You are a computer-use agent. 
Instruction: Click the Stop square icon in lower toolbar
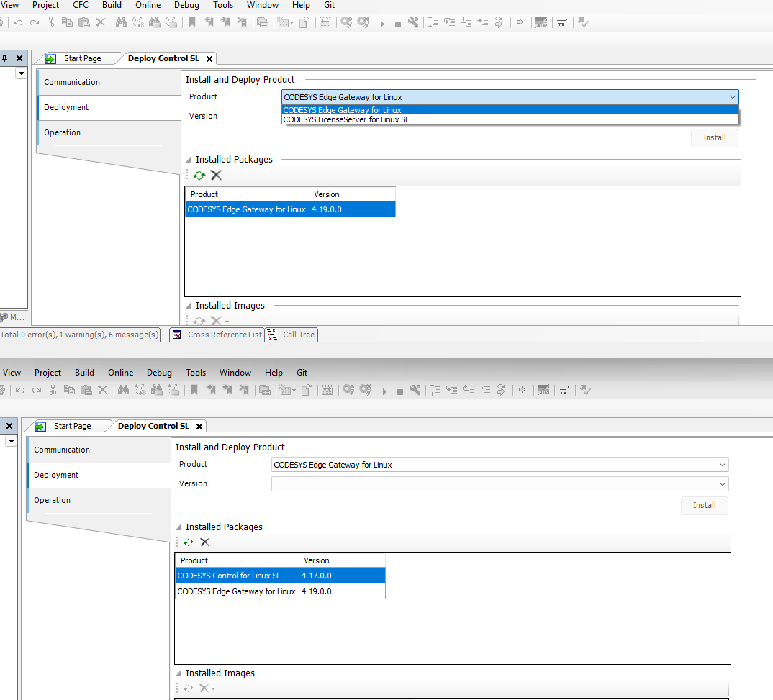point(400,391)
